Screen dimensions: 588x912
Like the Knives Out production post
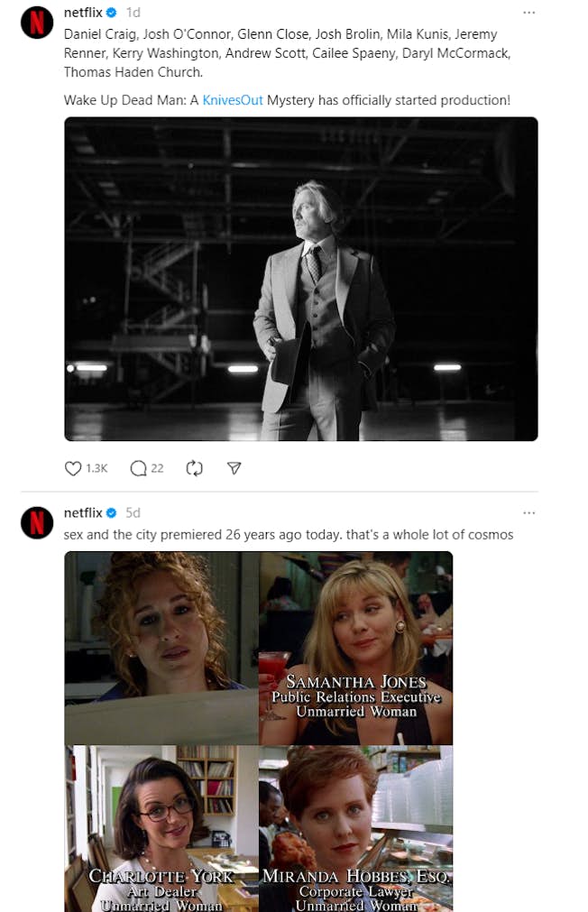pyautogui.click(x=72, y=468)
